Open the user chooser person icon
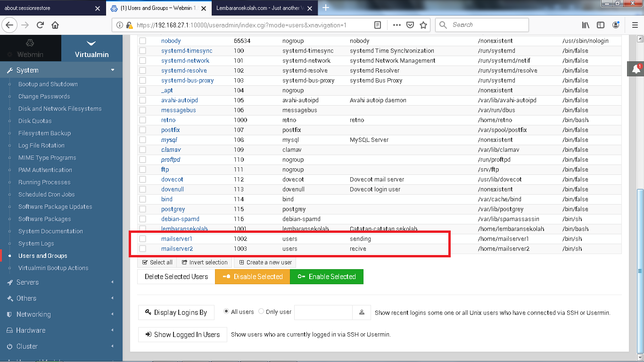Screen dimensions: 644x362 (x=362, y=313)
